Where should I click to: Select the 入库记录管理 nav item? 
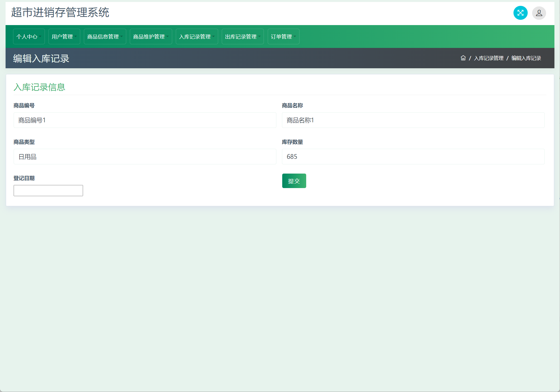coord(197,36)
